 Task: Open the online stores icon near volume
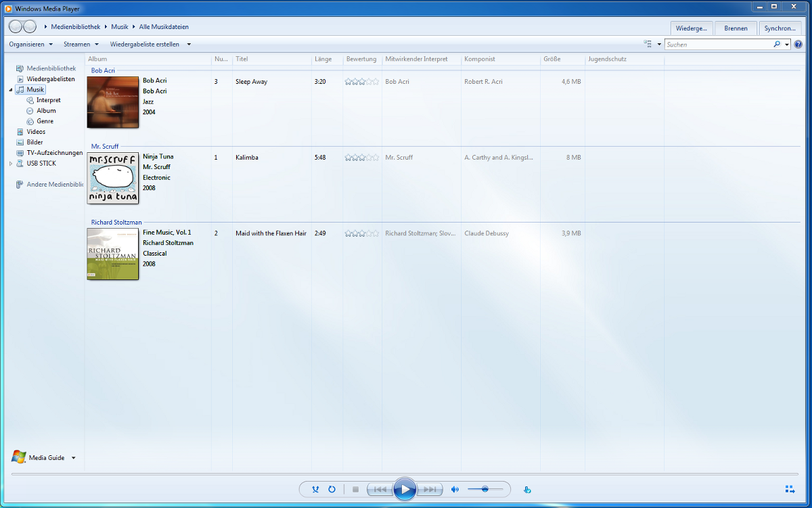(x=527, y=490)
